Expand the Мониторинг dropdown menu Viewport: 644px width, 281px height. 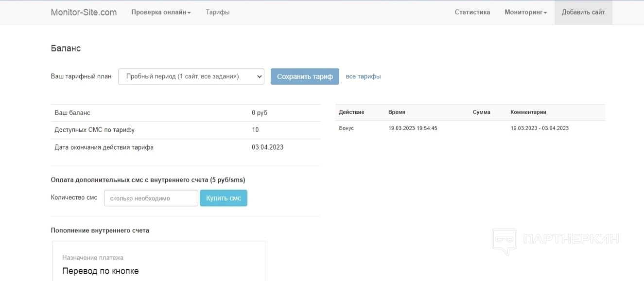pos(525,12)
